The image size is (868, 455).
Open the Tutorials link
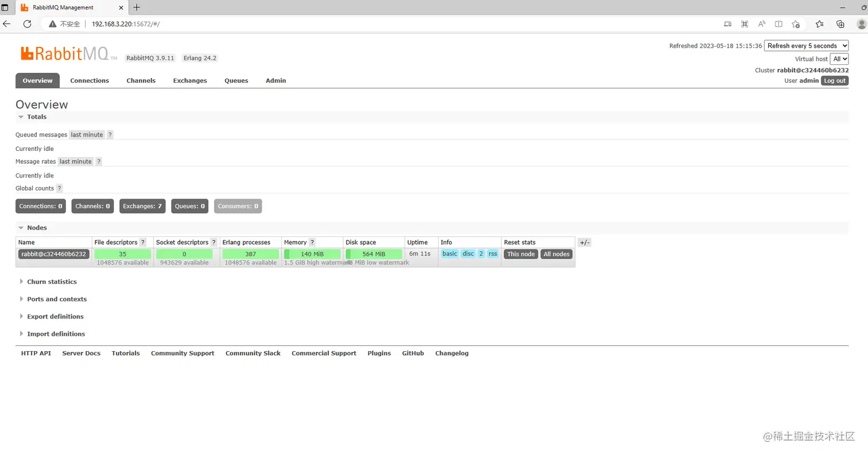click(126, 353)
